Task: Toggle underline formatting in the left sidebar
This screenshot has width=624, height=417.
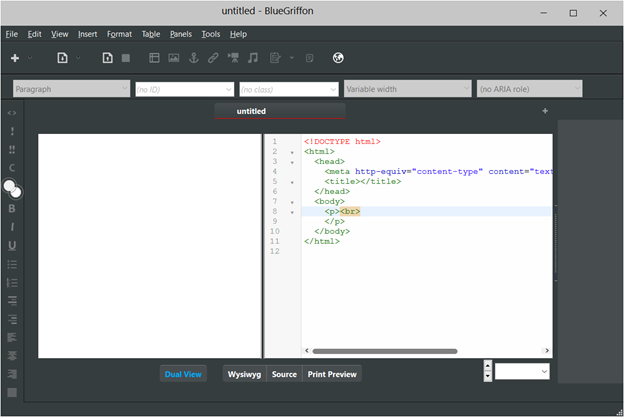Action: point(12,245)
